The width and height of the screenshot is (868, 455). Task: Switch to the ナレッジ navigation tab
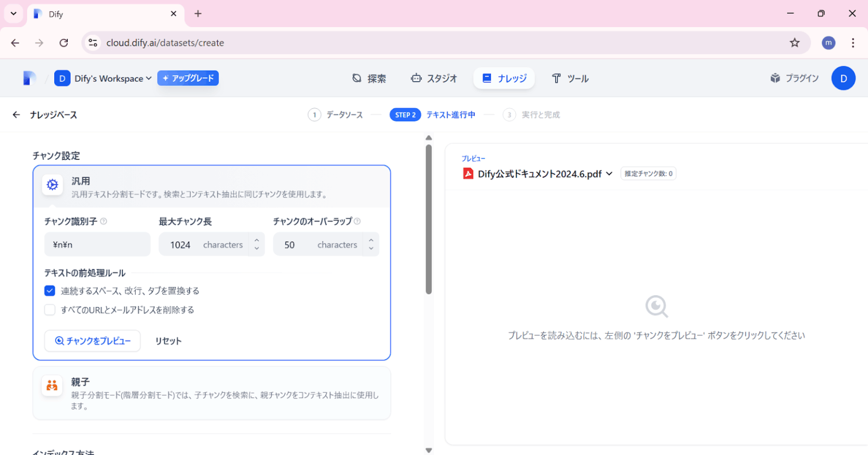point(504,78)
